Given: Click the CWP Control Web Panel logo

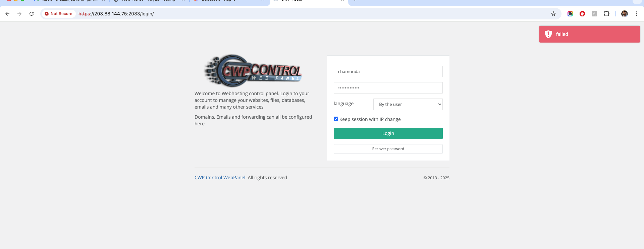Looking at the screenshot, I should [x=253, y=71].
